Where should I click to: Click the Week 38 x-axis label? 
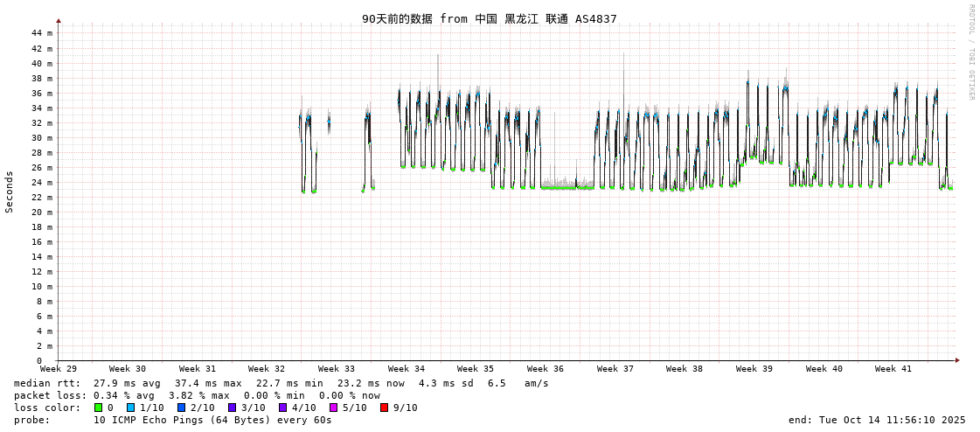click(685, 369)
